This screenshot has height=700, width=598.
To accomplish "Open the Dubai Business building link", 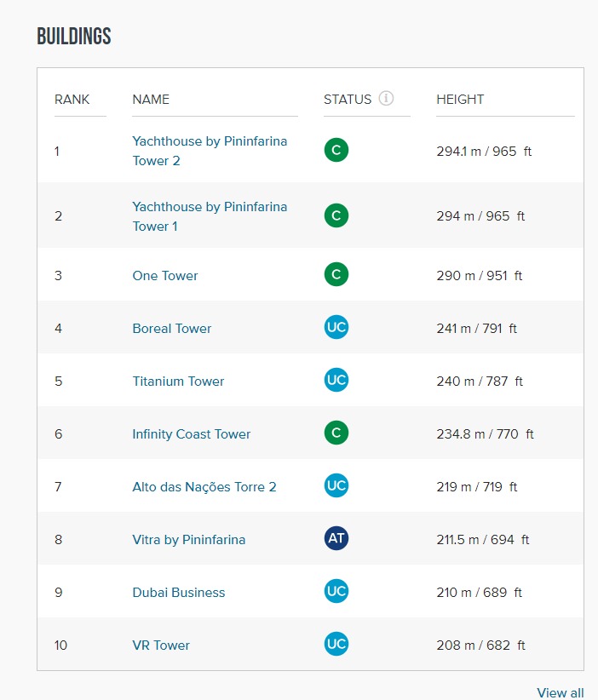I will click(179, 593).
